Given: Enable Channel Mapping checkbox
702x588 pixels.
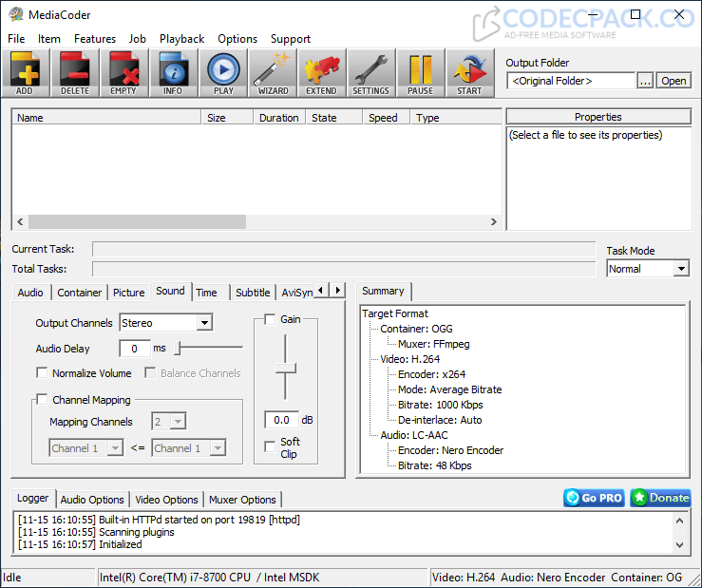Looking at the screenshot, I should click(42, 400).
